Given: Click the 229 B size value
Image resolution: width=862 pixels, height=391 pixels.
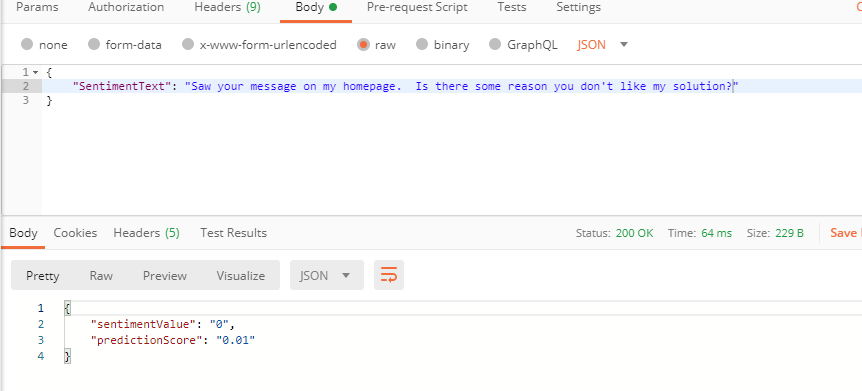Looking at the screenshot, I should pyautogui.click(x=789, y=233).
